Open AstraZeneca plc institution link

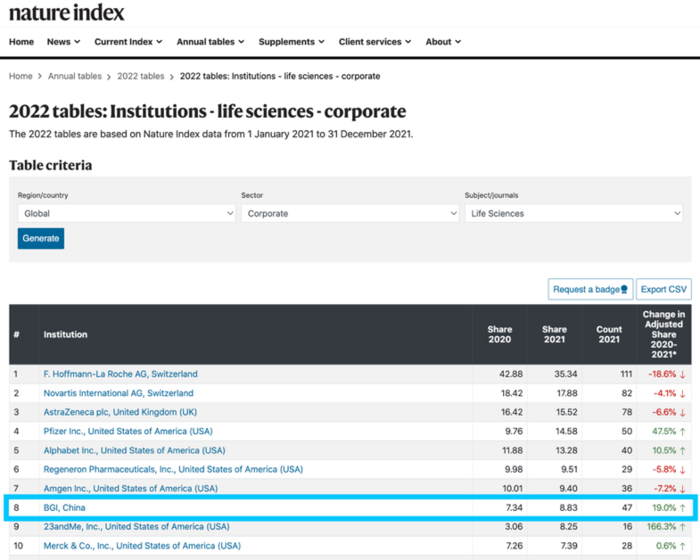point(120,412)
